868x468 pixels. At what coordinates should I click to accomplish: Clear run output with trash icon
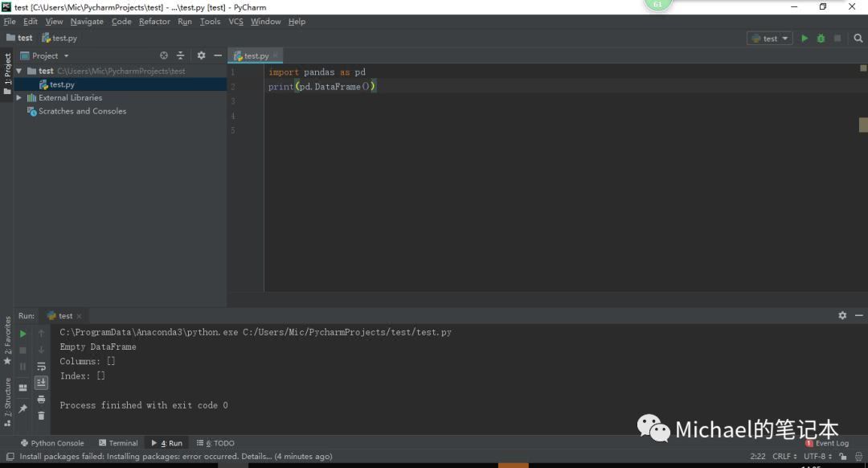pyautogui.click(x=41, y=416)
